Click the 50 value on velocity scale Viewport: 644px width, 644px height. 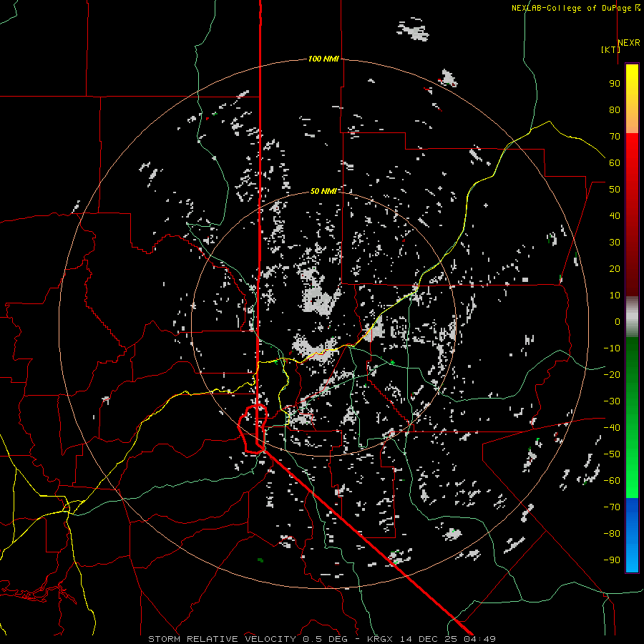(615, 190)
